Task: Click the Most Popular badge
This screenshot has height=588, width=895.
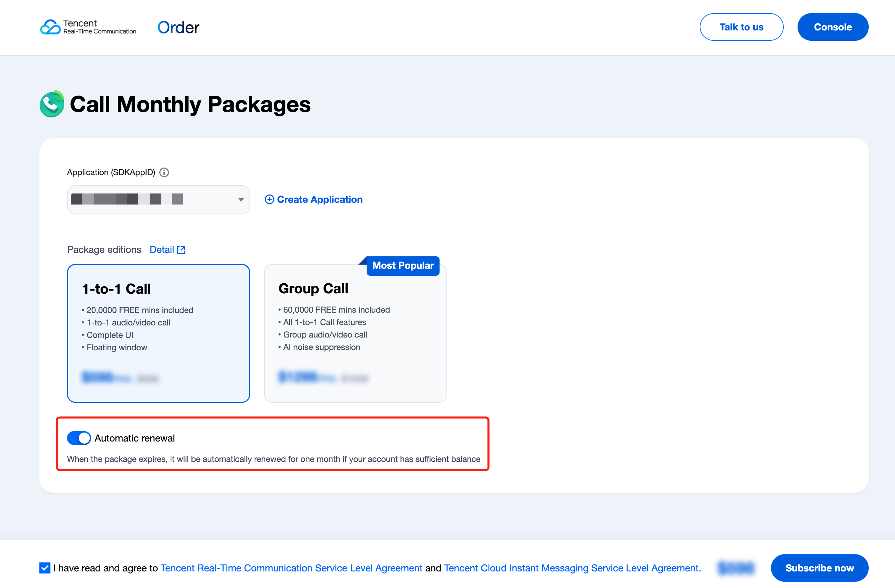Action: [403, 266]
